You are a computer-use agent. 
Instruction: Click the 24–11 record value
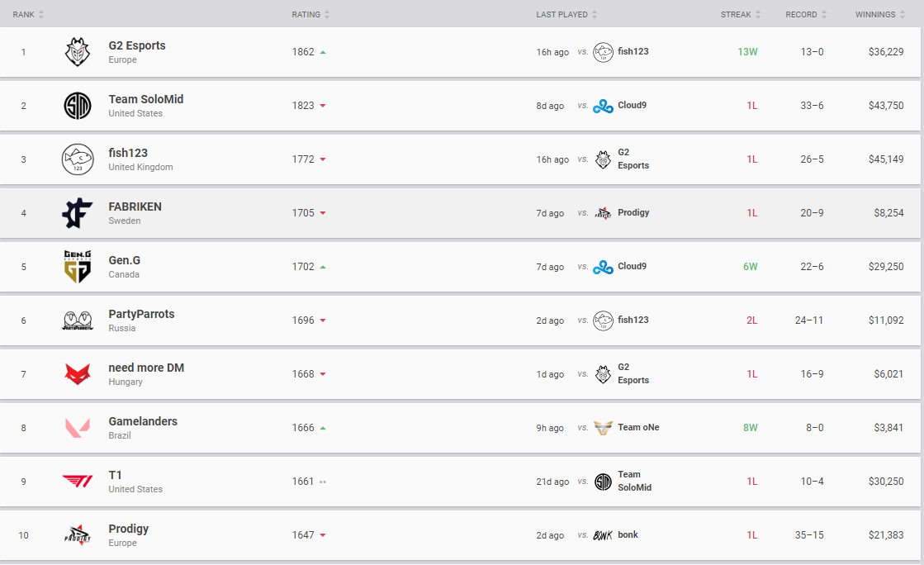click(x=809, y=320)
